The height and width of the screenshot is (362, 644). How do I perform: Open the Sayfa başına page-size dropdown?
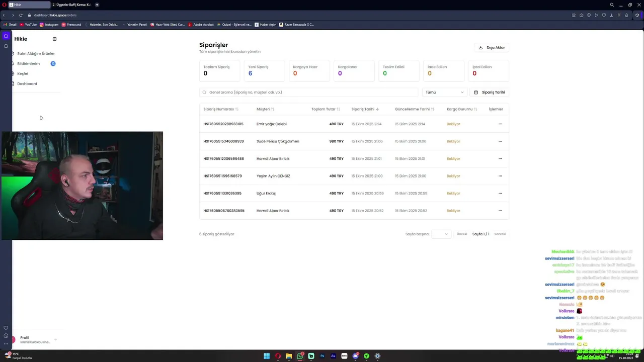441,234
